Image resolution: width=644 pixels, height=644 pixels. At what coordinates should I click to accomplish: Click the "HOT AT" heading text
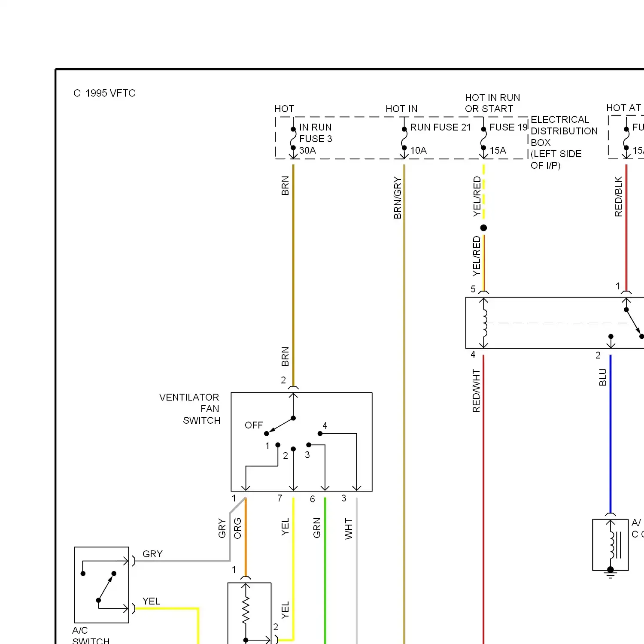[x=624, y=108]
